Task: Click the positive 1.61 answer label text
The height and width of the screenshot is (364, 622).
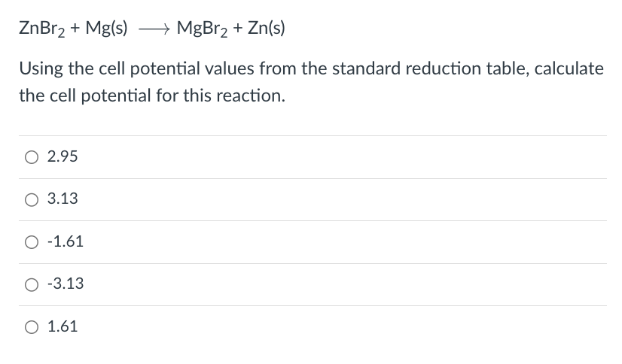Action: click(x=63, y=326)
